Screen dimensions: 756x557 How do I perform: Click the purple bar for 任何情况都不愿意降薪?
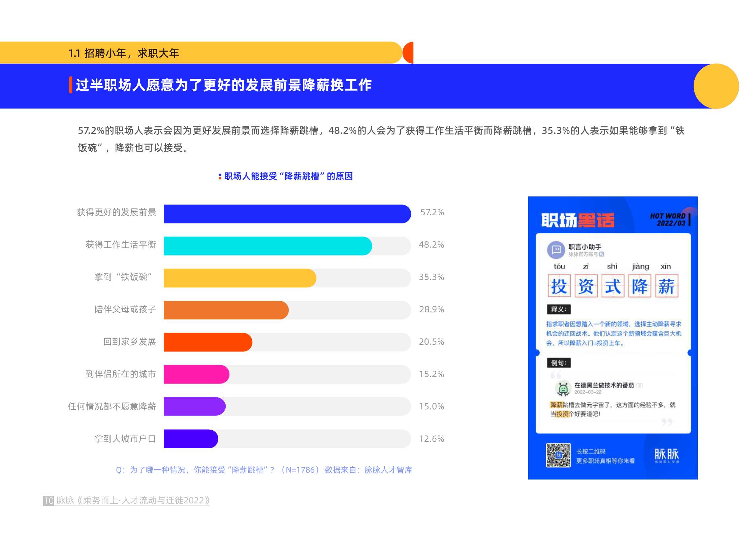tap(194, 406)
